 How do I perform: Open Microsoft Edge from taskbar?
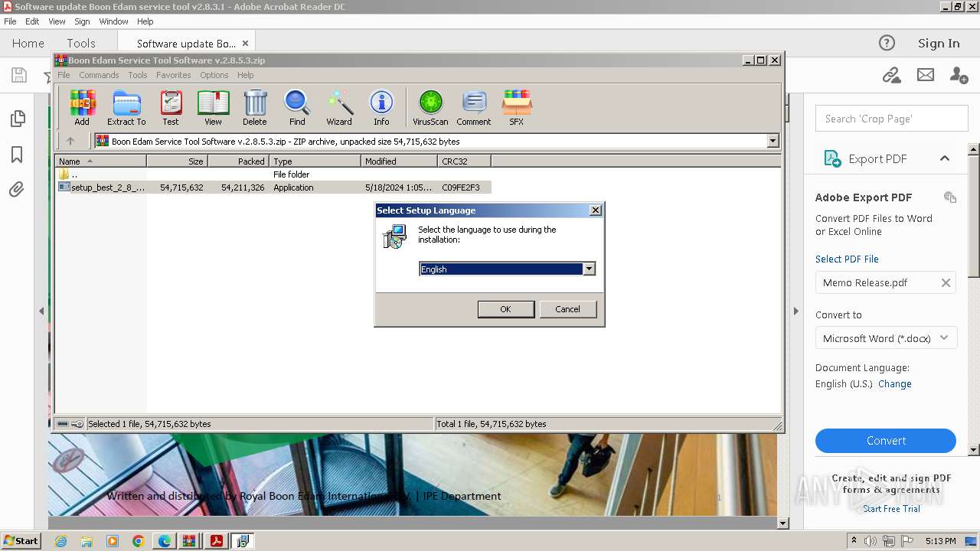point(165,541)
